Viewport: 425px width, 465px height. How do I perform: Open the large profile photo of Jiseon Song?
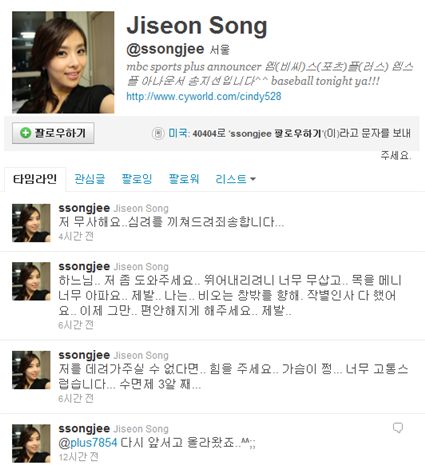click(x=63, y=62)
